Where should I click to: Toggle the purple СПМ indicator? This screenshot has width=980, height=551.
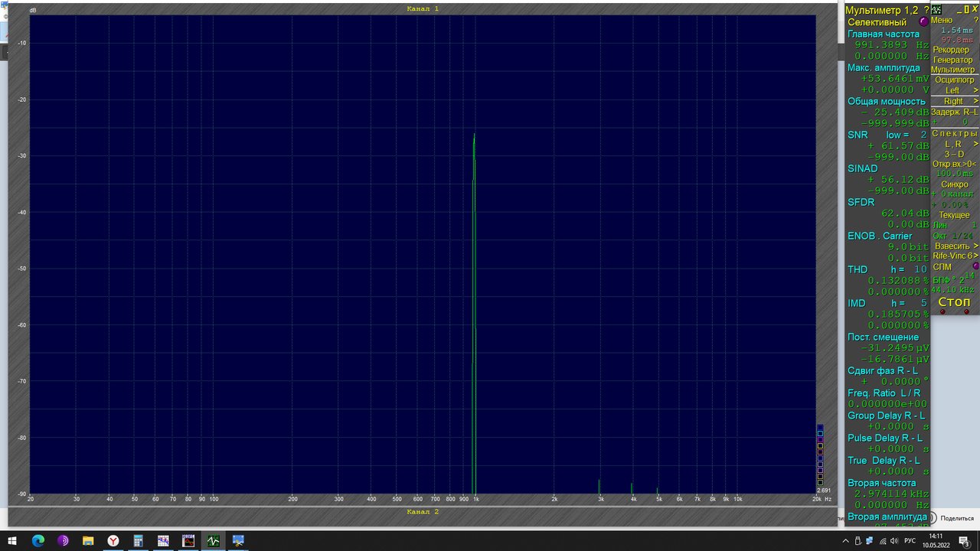975,266
